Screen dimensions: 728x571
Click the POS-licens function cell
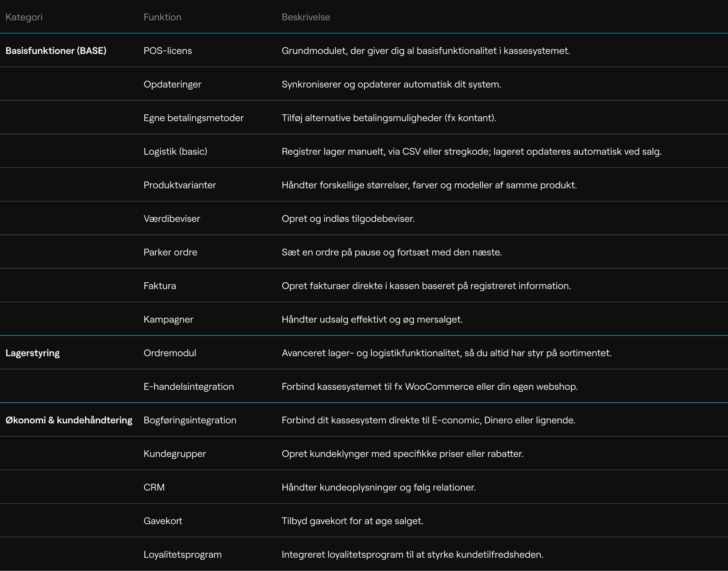167,51
